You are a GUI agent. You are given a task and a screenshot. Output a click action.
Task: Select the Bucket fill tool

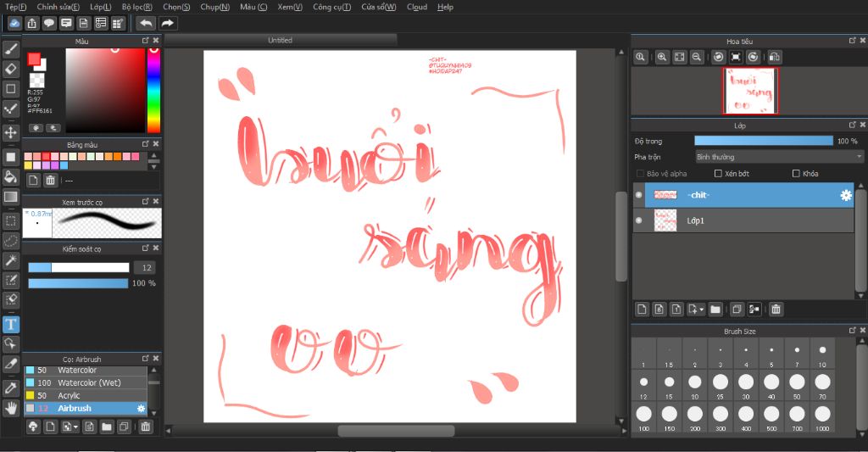10,176
